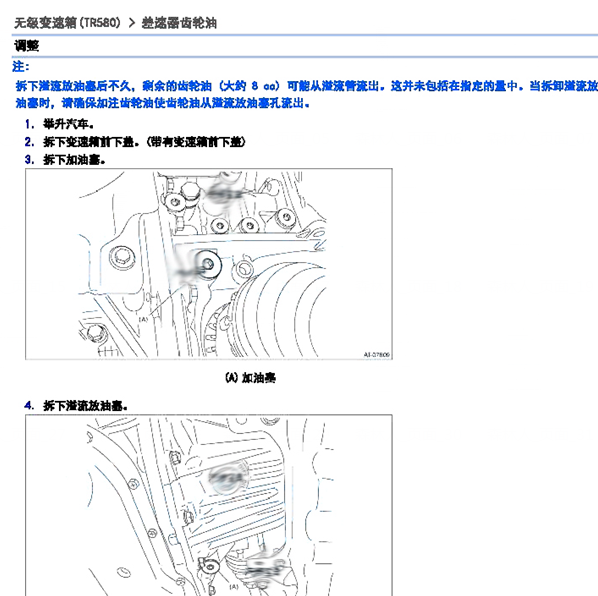This screenshot has height=596, width=598.
Task: Click the caption '(A) 加油塞'
Action: (x=250, y=378)
